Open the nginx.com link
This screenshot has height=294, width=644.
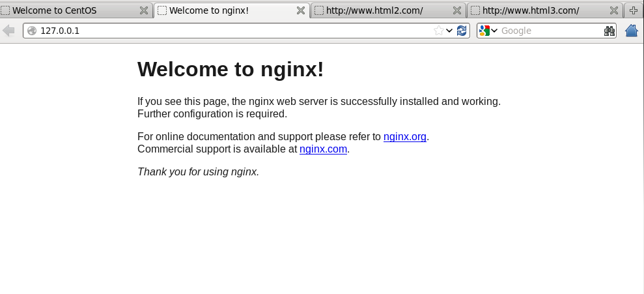pyautogui.click(x=323, y=149)
